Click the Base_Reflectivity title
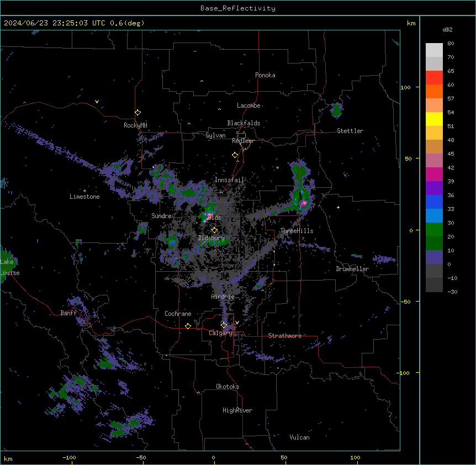Image resolution: width=476 pixels, height=465 pixels. coord(238,8)
